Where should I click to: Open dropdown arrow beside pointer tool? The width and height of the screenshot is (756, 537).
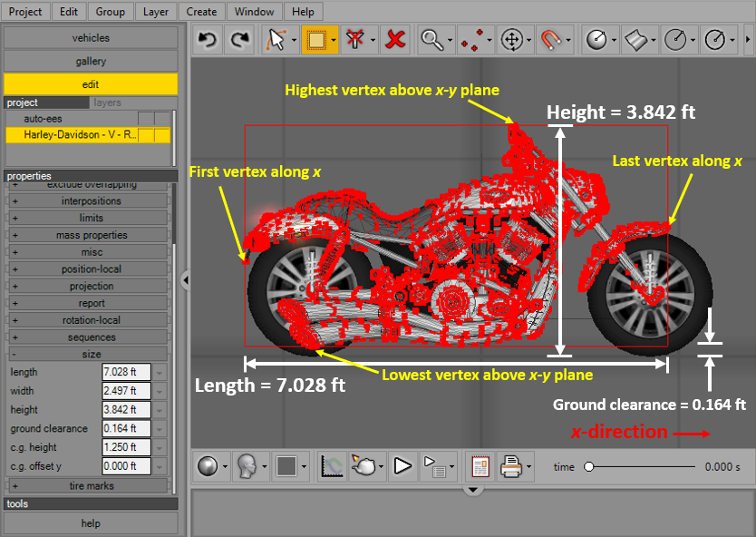tap(294, 40)
